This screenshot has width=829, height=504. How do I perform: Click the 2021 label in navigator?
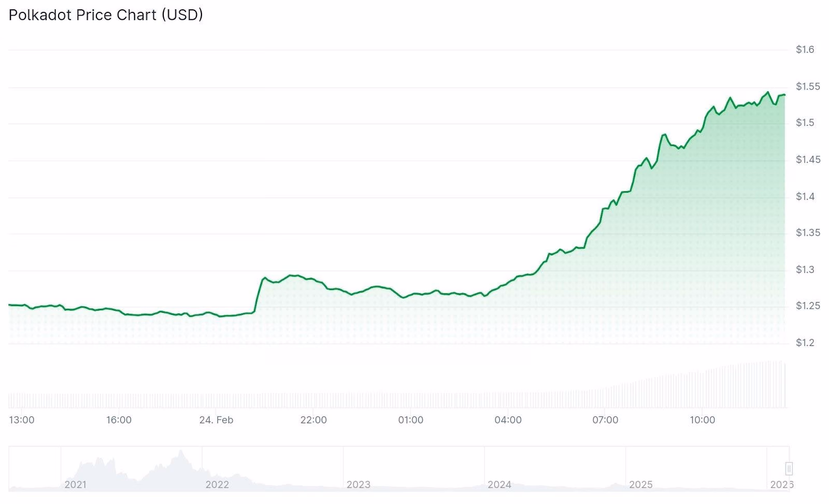pyautogui.click(x=75, y=485)
